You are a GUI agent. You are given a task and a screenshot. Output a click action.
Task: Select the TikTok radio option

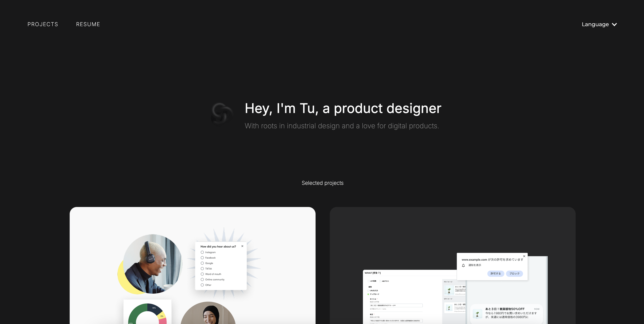click(x=202, y=269)
